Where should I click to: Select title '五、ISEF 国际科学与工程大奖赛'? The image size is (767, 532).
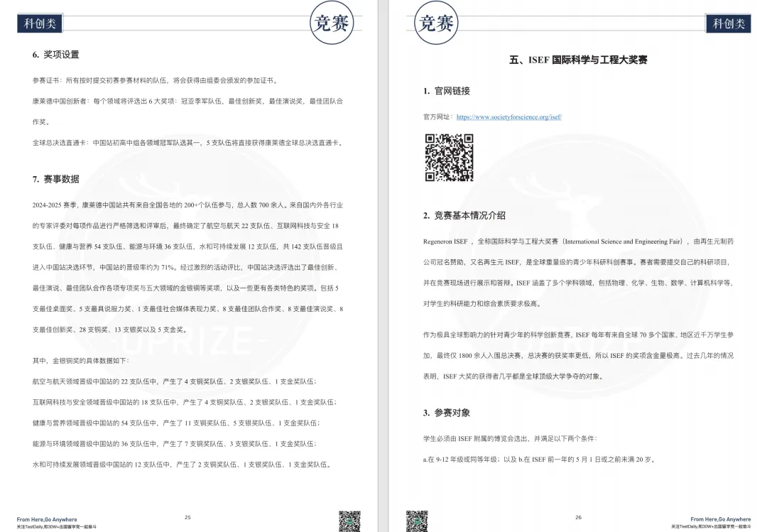tap(578, 60)
